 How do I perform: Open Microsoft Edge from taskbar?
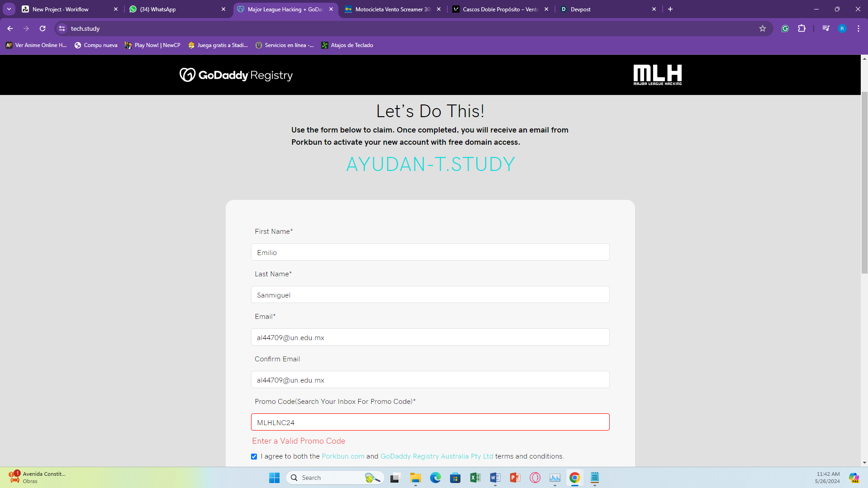pos(436,478)
